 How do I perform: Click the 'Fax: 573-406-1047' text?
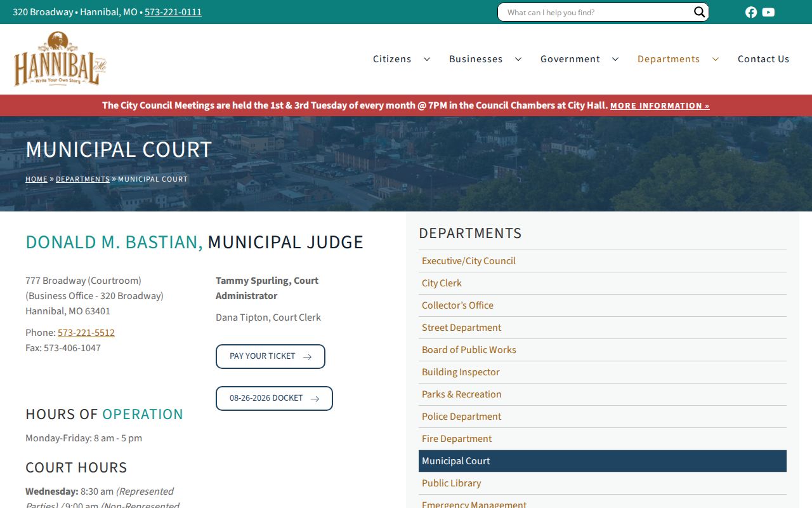pyautogui.click(x=63, y=348)
